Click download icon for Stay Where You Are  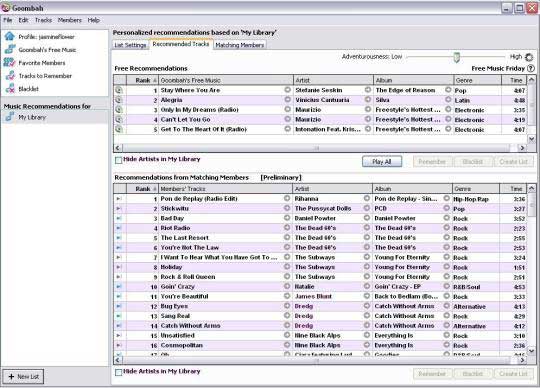pos(118,90)
